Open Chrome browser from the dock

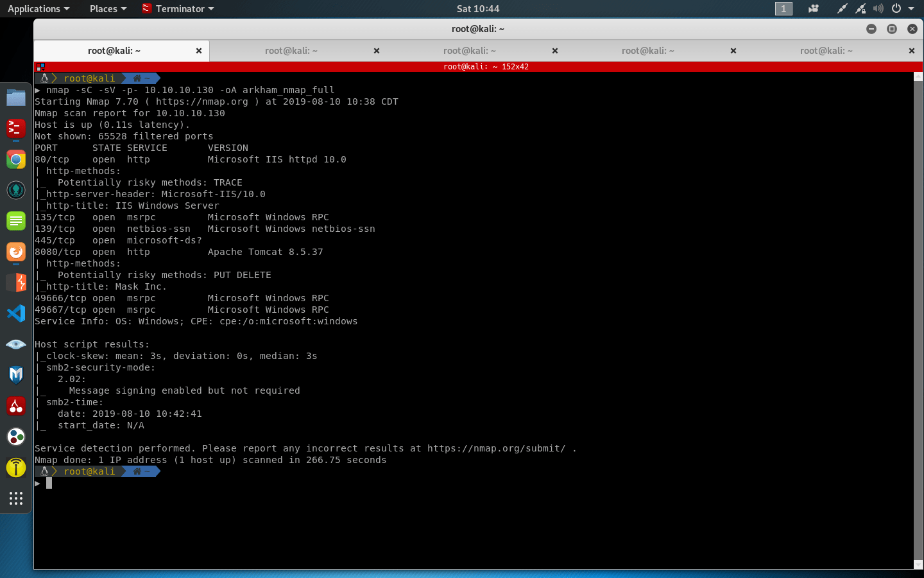click(x=16, y=159)
